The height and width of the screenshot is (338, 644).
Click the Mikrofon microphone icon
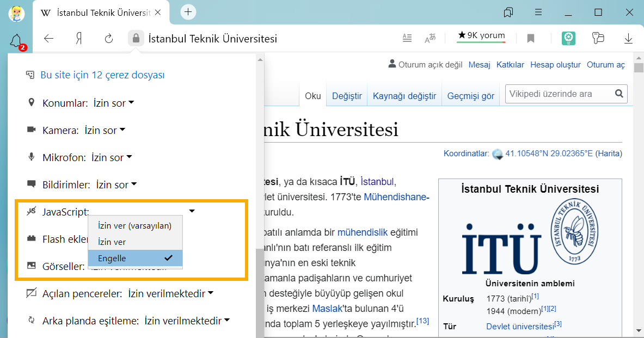(31, 157)
